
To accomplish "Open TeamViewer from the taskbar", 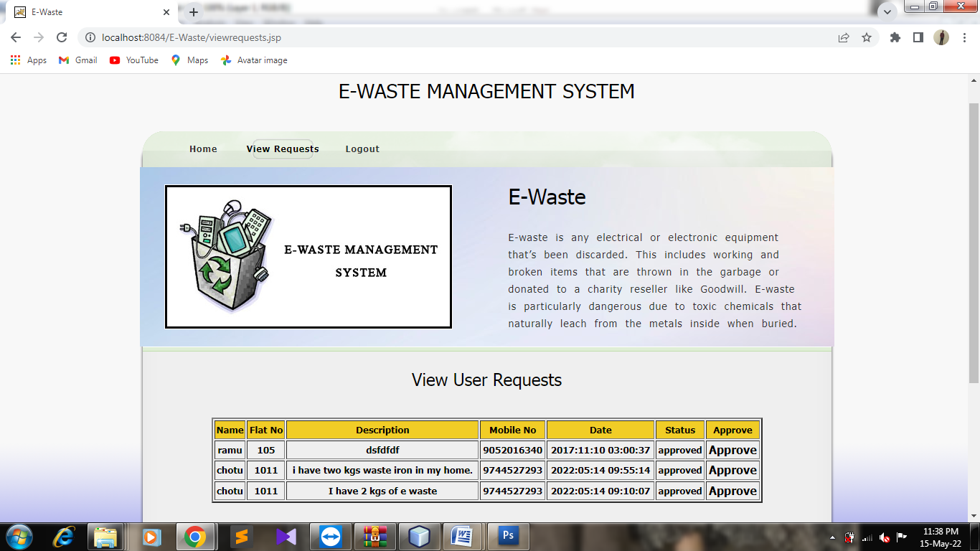I will (x=331, y=536).
